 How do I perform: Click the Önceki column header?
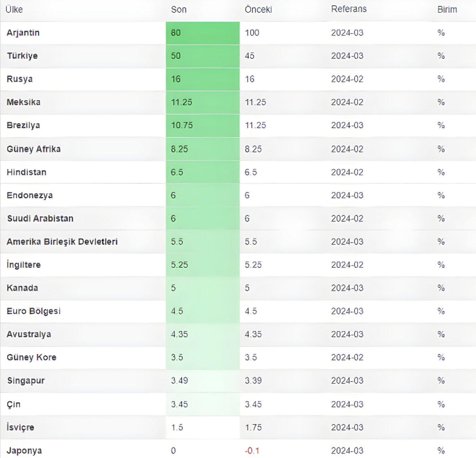pos(258,10)
